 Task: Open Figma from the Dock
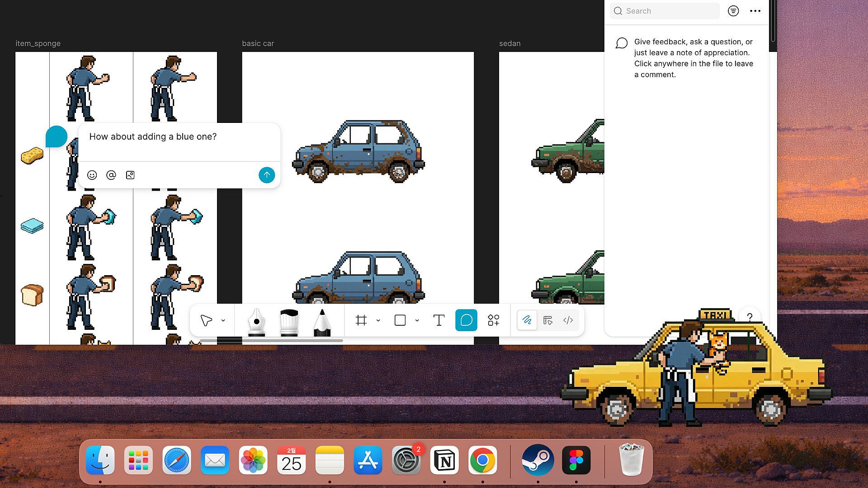click(576, 460)
